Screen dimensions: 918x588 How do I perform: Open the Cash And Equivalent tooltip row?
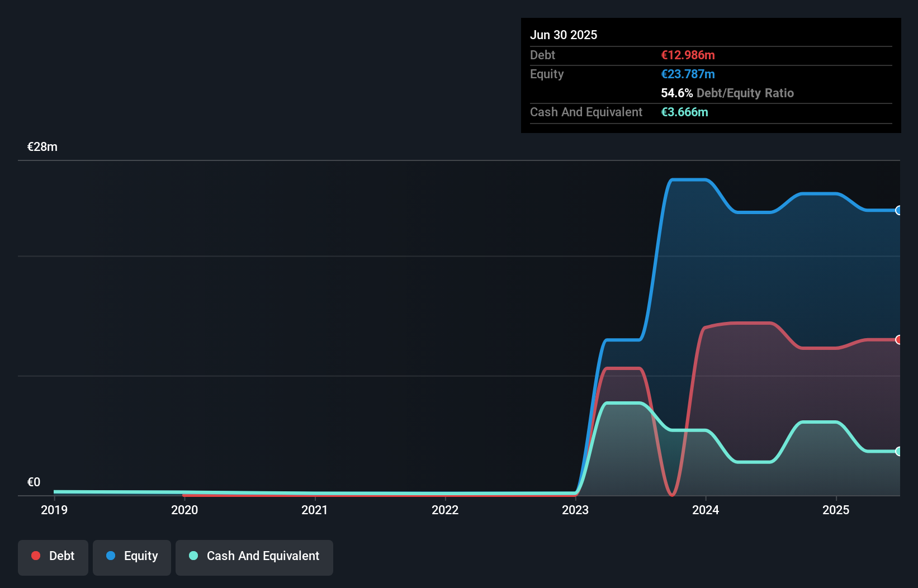pyautogui.click(x=586, y=112)
